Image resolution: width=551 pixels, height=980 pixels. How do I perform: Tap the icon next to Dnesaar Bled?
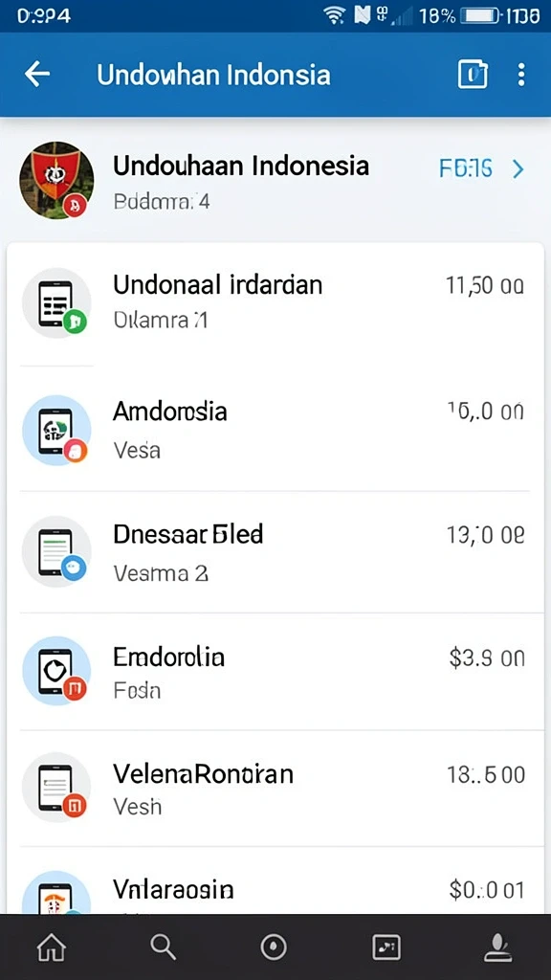[56, 551]
